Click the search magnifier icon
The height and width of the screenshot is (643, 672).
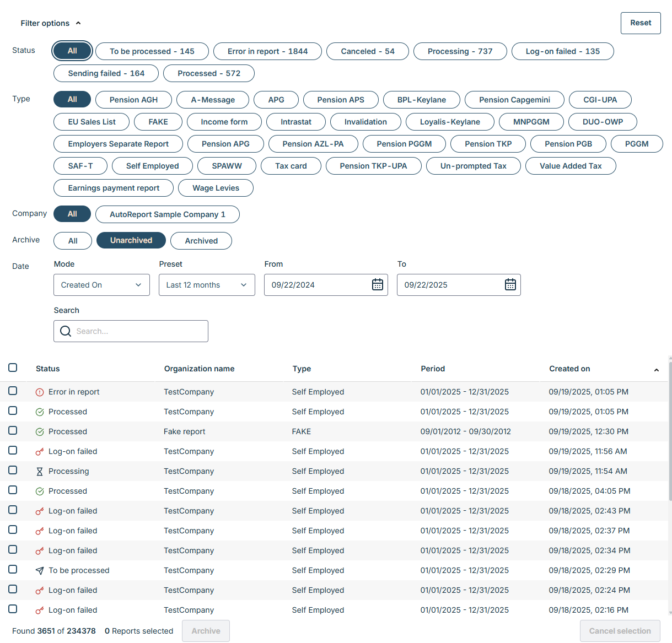[x=66, y=331]
